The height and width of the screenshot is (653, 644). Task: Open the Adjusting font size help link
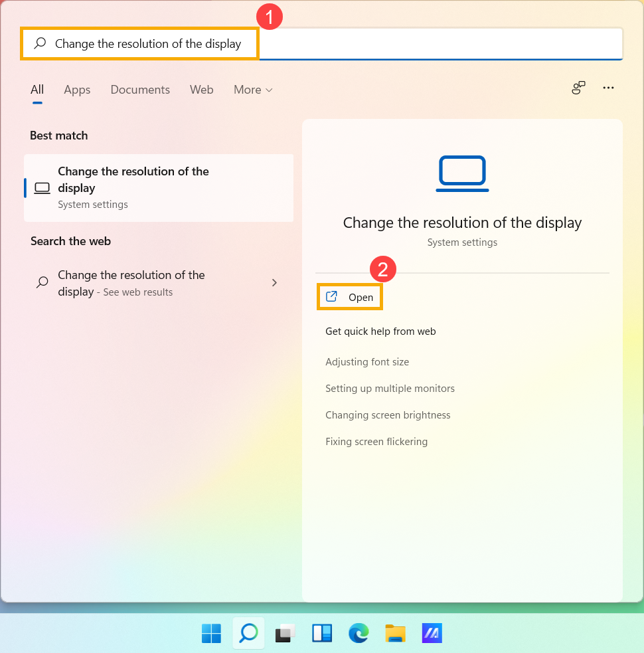click(367, 361)
